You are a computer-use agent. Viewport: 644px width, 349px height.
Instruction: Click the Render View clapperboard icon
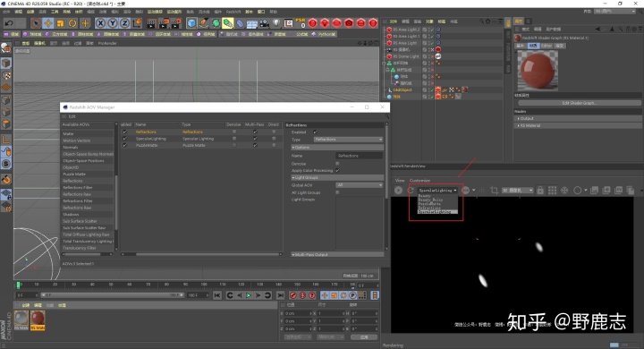pos(151,23)
